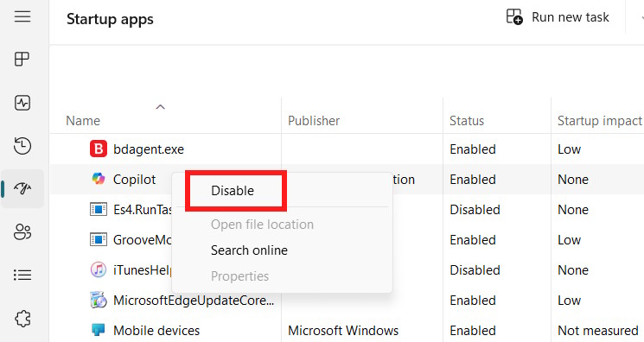Click Low impact of MicrosoftEdgeUpdateCore

coord(570,301)
